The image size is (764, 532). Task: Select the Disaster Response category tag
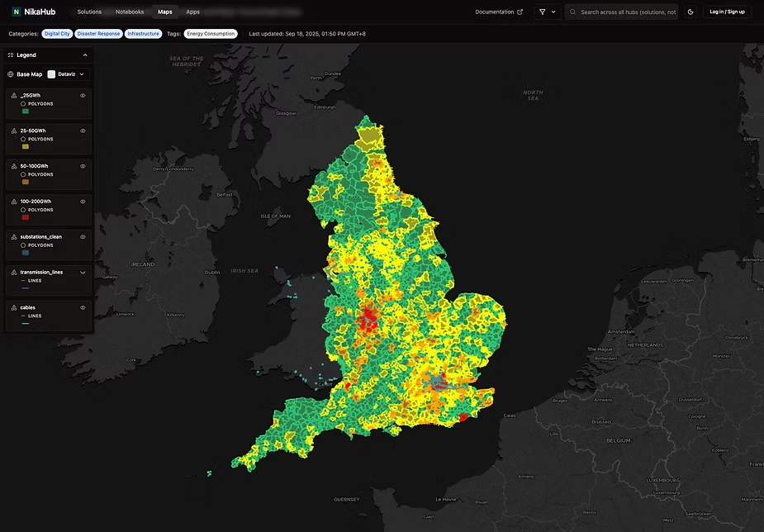pyautogui.click(x=98, y=34)
